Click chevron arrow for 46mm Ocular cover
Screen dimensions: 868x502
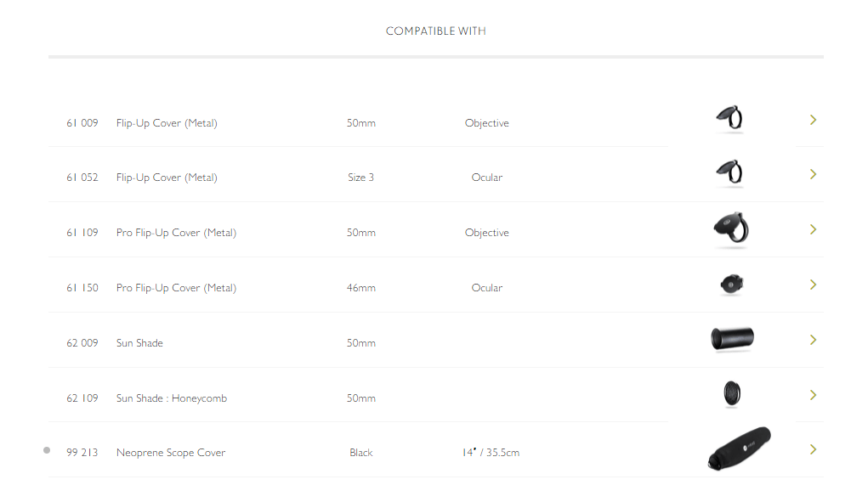(x=813, y=285)
